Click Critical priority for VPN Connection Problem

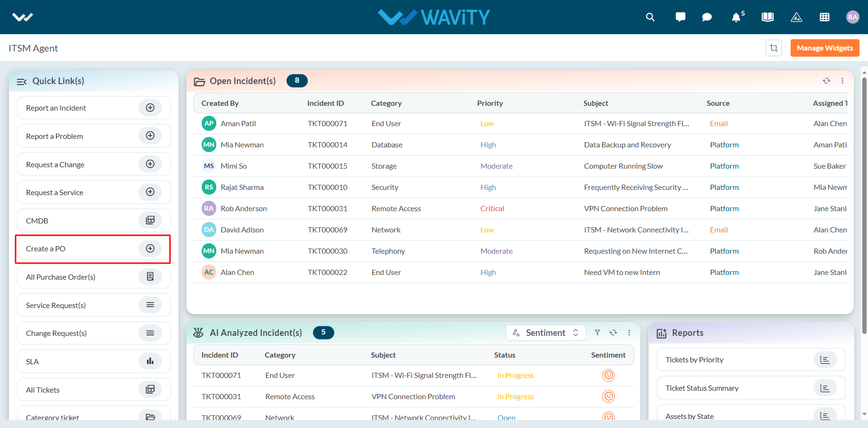(492, 208)
